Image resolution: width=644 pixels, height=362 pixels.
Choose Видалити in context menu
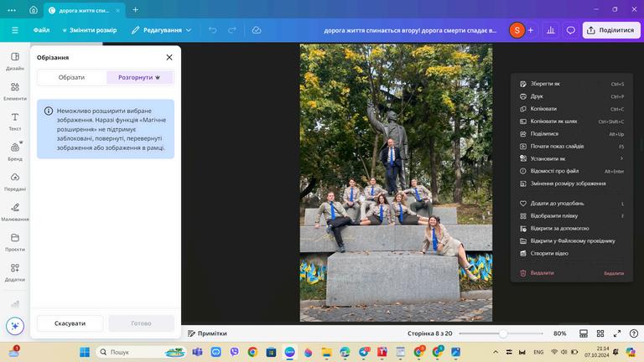pyautogui.click(x=571, y=273)
